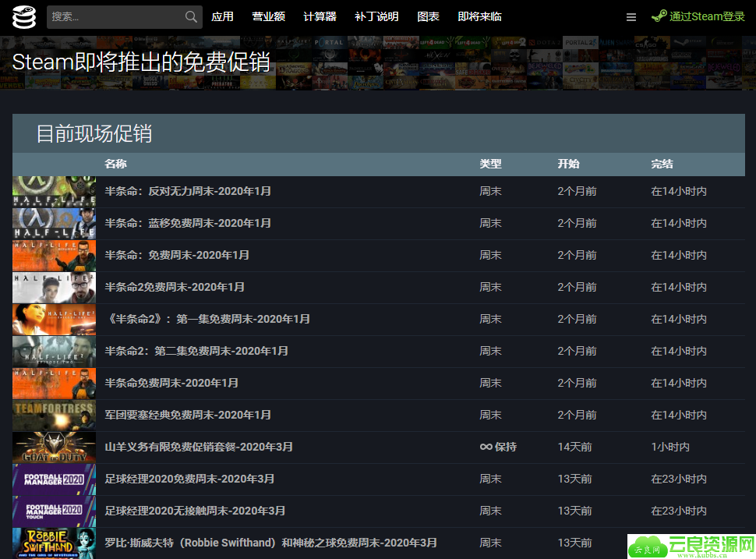Image resolution: width=756 pixels, height=559 pixels.
Task: Click the Team Fortress Classic thumbnail
Action: [x=55, y=415]
